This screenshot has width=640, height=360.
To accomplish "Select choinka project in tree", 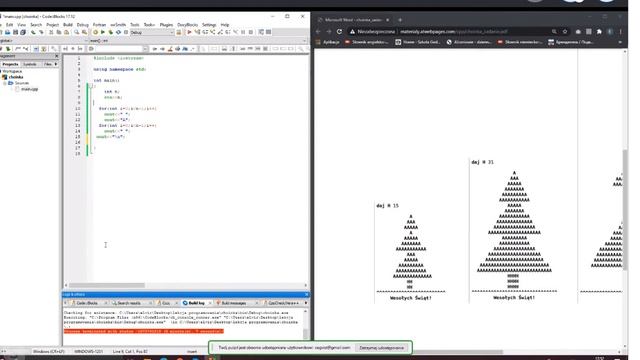I will tap(16, 77).
